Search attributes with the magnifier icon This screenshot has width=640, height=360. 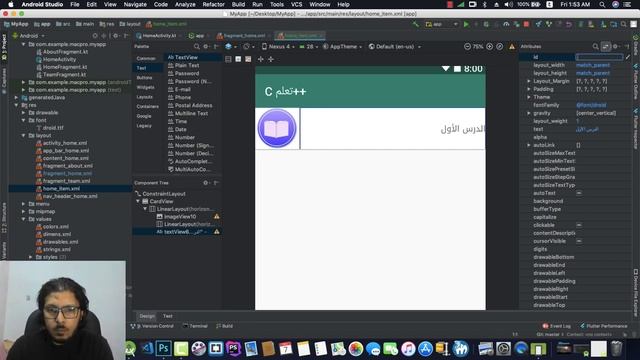tap(596, 47)
